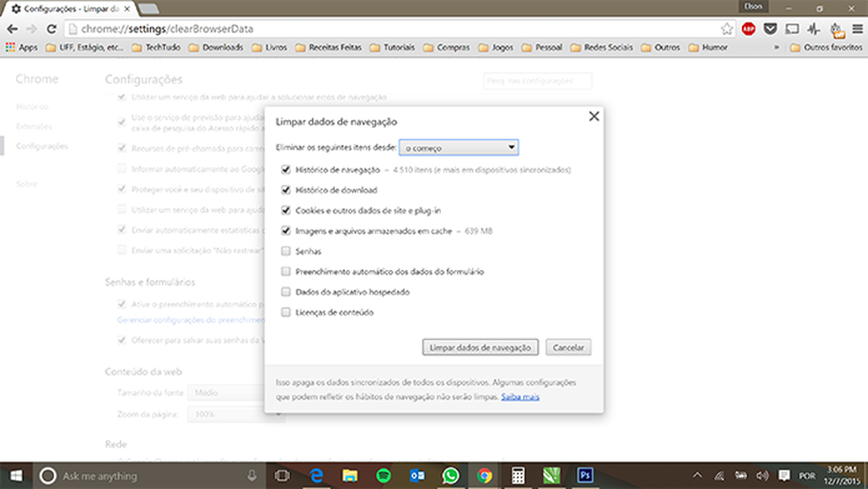868x489 pixels.
Task: Bookmark this page with the star icon
Action: coord(727,29)
